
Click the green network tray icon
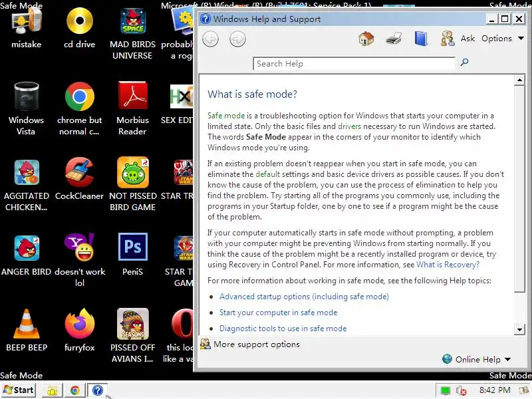pyautogui.click(x=445, y=391)
